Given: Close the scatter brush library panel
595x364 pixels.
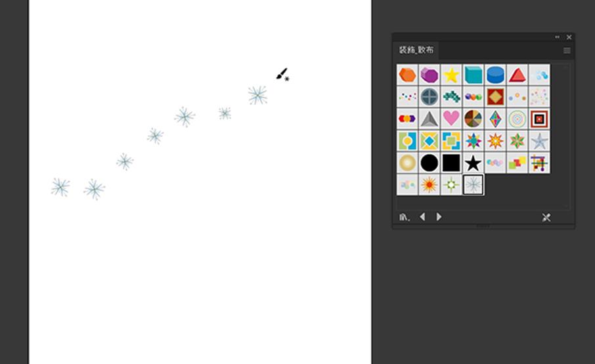Looking at the screenshot, I should pos(569,37).
